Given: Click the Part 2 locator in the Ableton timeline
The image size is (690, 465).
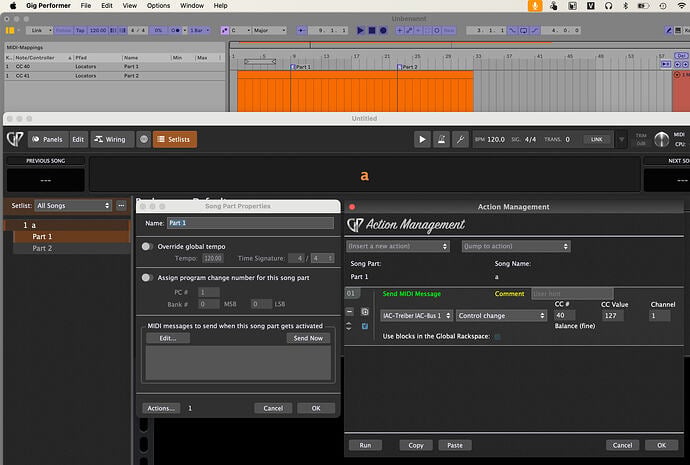Looking at the screenshot, I should [x=407, y=67].
